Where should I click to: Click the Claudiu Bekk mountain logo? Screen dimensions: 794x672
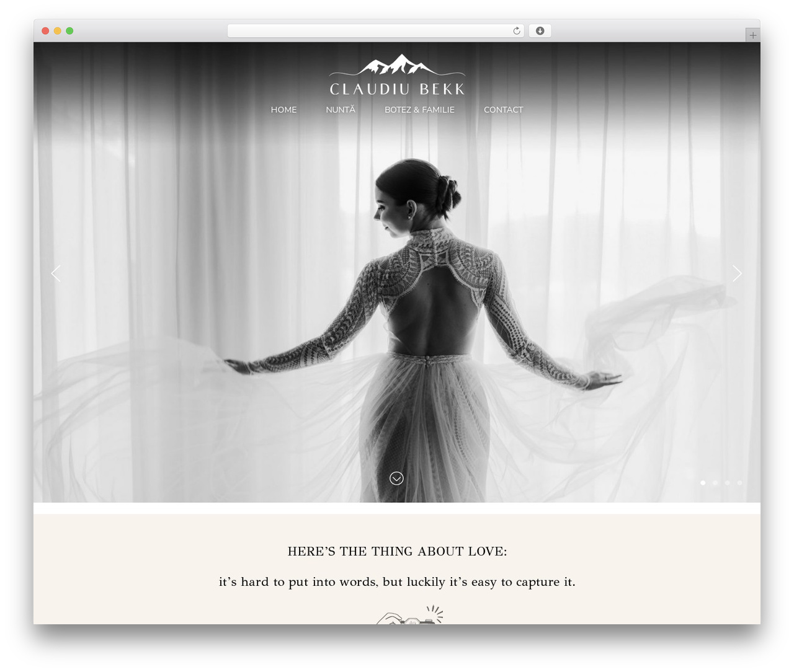(397, 75)
